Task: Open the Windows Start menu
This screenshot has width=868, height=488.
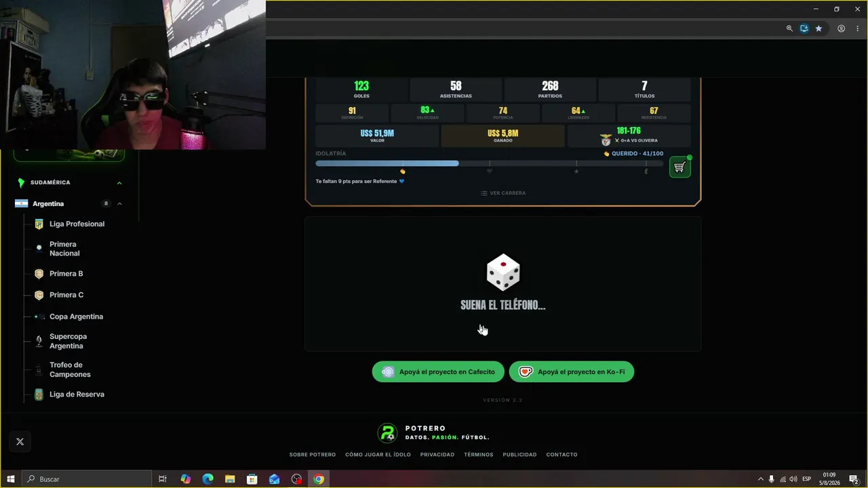Action: pyautogui.click(x=11, y=479)
